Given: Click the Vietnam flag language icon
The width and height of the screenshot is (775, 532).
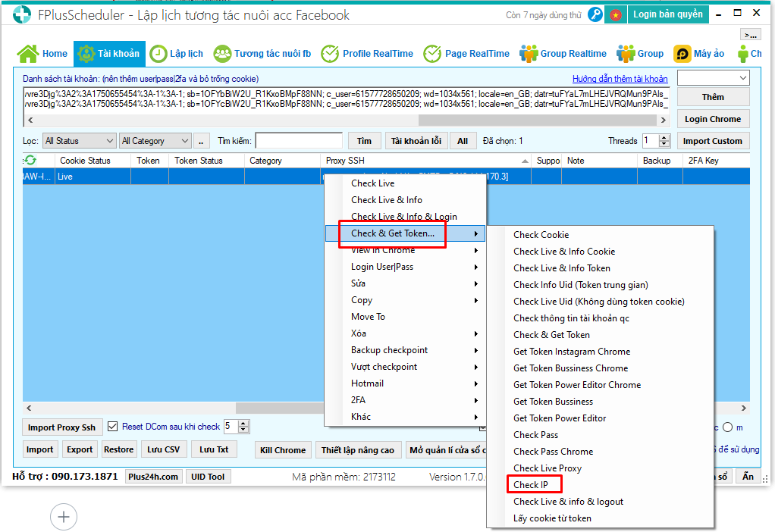Looking at the screenshot, I should coord(615,15).
